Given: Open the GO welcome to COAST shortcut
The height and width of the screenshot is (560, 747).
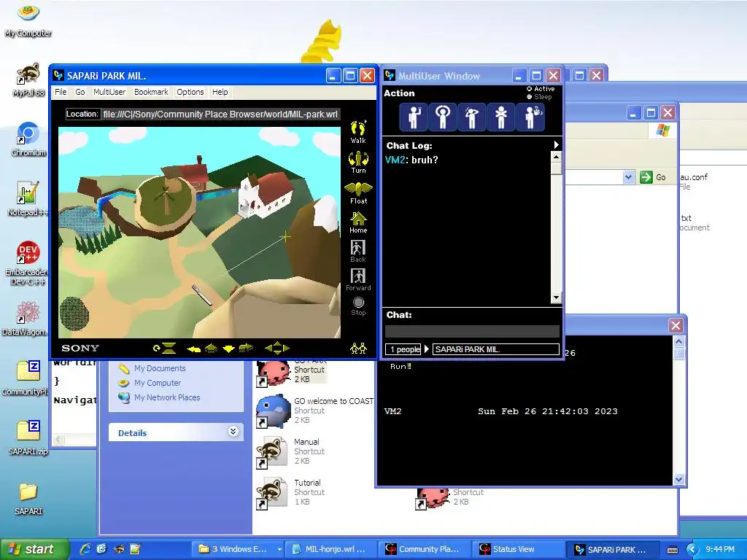Looking at the screenshot, I should click(x=315, y=410).
